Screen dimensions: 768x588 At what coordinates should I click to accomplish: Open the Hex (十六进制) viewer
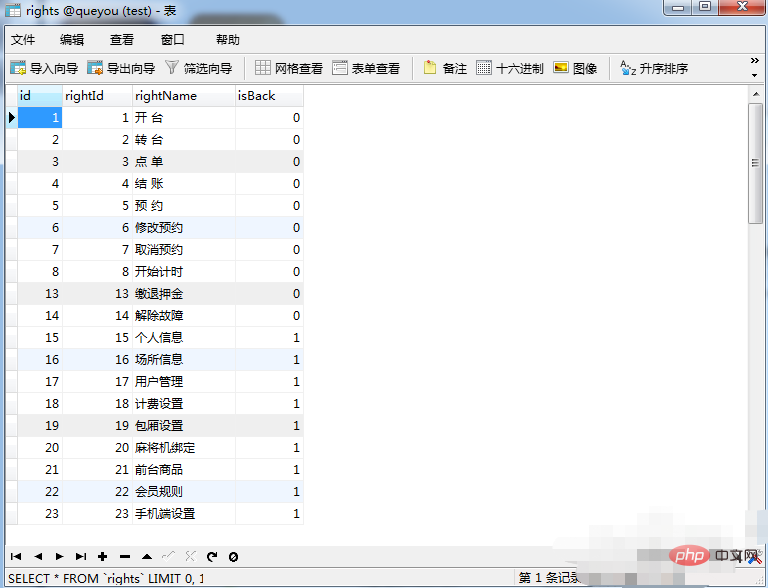pos(510,68)
